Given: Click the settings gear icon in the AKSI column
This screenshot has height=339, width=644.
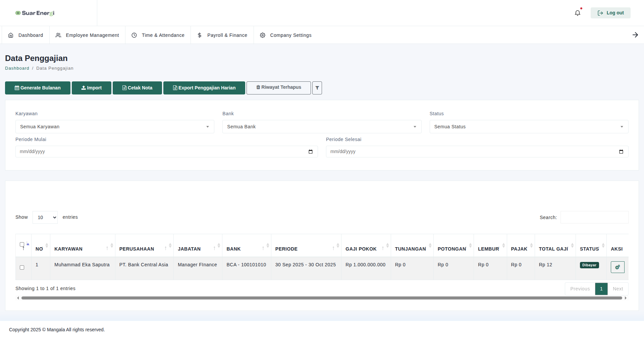Looking at the screenshot, I should pyautogui.click(x=618, y=267).
